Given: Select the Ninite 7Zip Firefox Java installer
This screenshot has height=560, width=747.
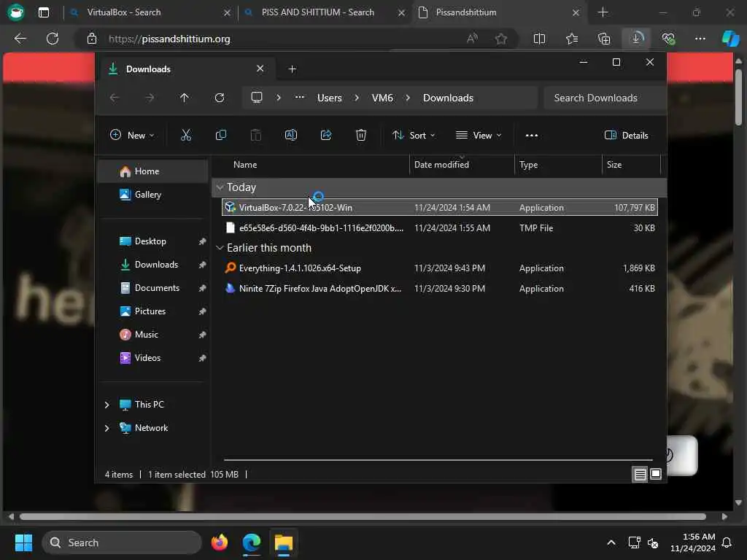Looking at the screenshot, I should pyautogui.click(x=440, y=289).
